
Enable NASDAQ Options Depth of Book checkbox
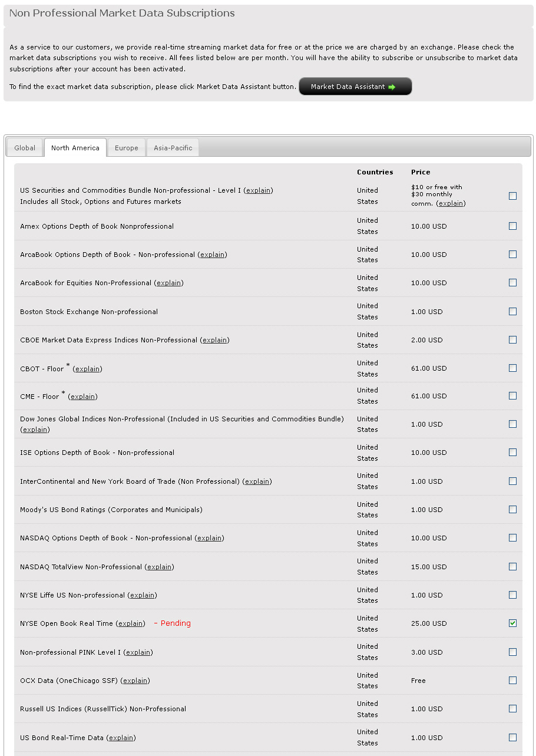click(512, 538)
